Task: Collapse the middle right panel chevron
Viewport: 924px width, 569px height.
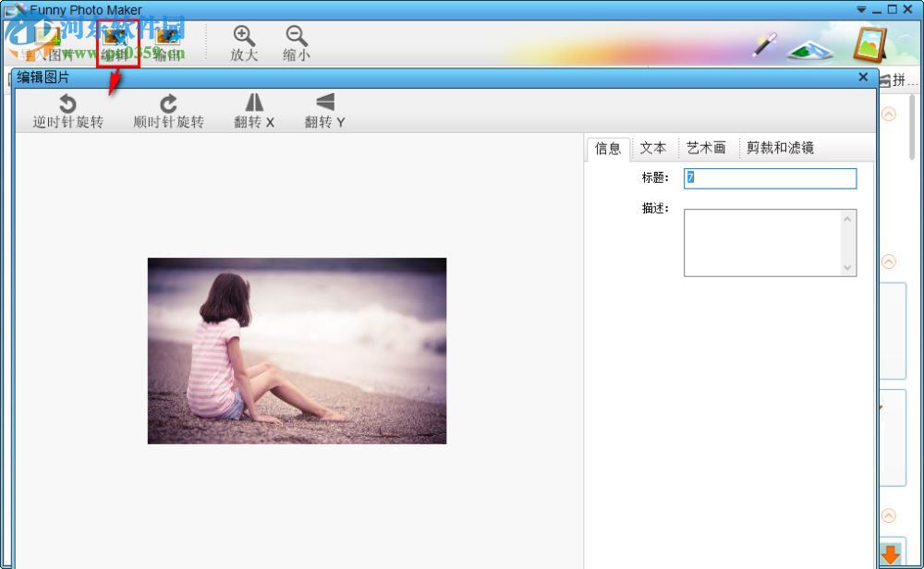Action: coord(888,261)
